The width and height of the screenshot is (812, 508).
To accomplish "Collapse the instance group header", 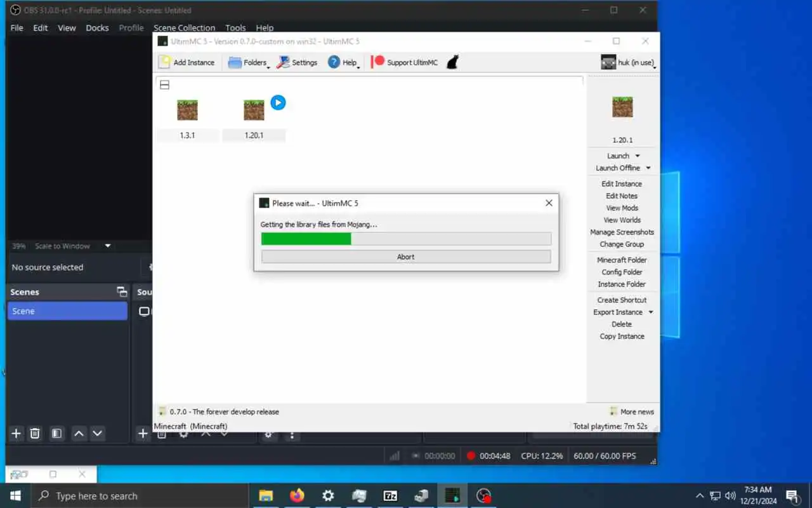I will 164,84.
